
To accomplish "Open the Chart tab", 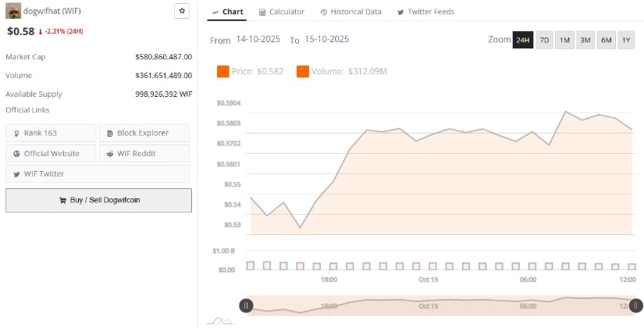I will tap(228, 12).
